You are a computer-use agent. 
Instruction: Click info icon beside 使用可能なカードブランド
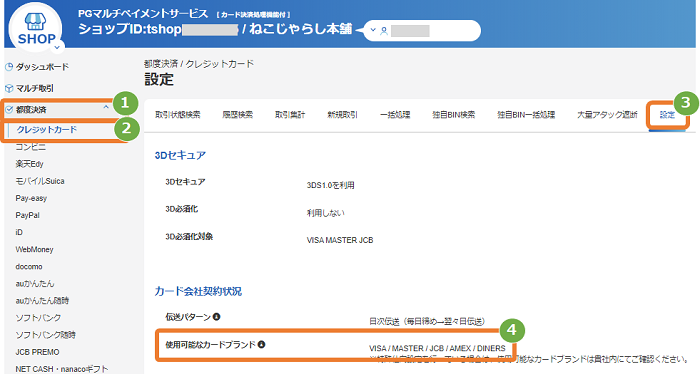[262, 345]
